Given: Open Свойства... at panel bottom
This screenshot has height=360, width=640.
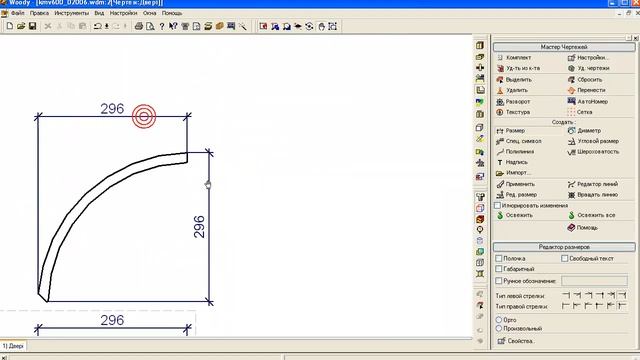Looking at the screenshot, I should [x=516, y=341].
